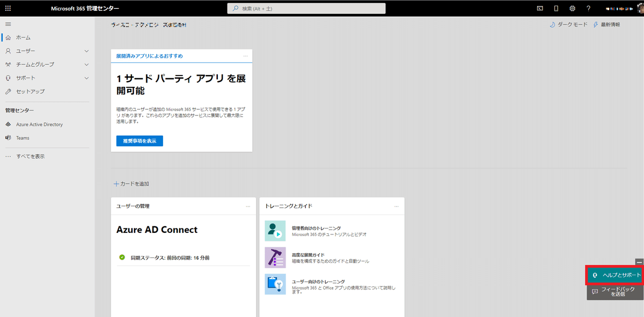Viewport: 644px width, 317px height.
Task: Open Help and Support button
Action: click(615, 275)
